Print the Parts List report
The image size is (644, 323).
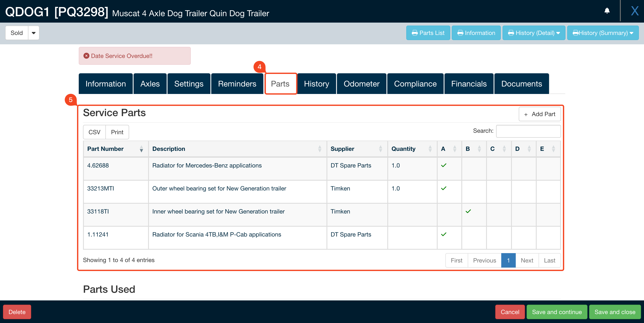tap(428, 33)
